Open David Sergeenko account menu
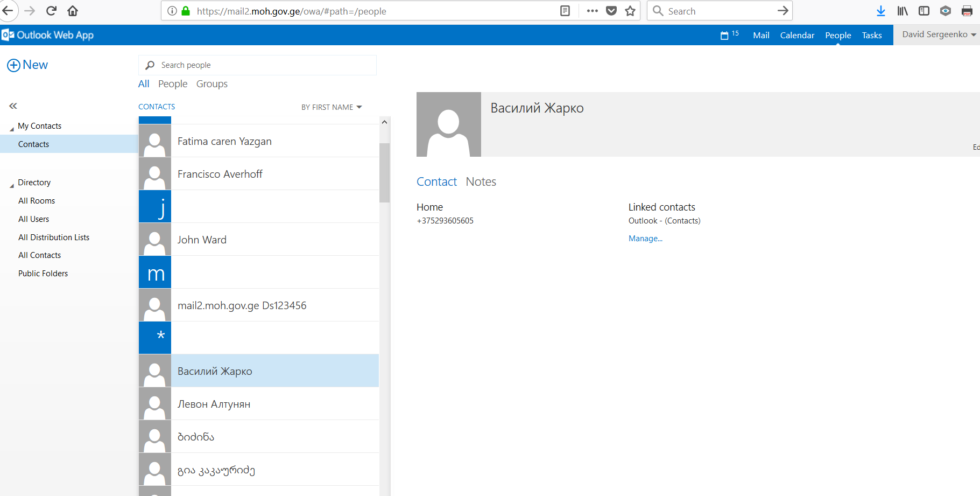Viewport: 980px width, 496px height. point(939,34)
